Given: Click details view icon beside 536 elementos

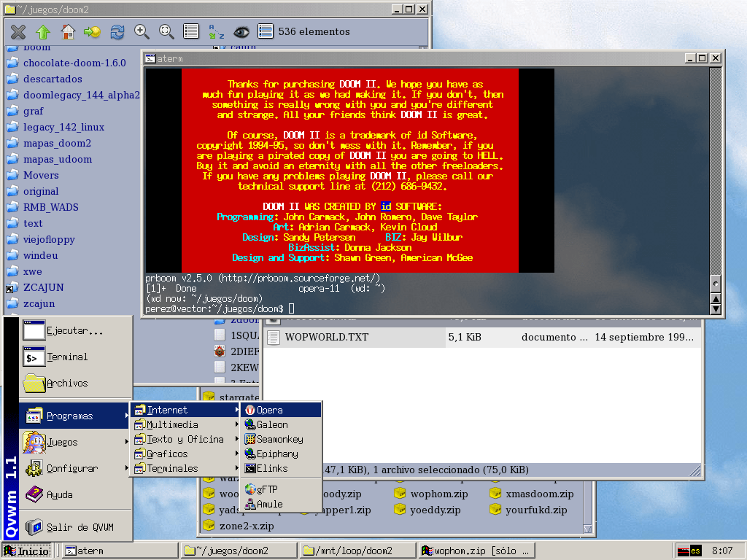Looking at the screenshot, I should point(266,32).
